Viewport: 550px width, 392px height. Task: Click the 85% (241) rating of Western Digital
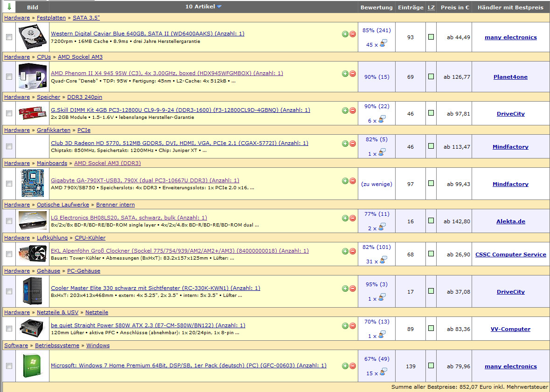(x=376, y=30)
